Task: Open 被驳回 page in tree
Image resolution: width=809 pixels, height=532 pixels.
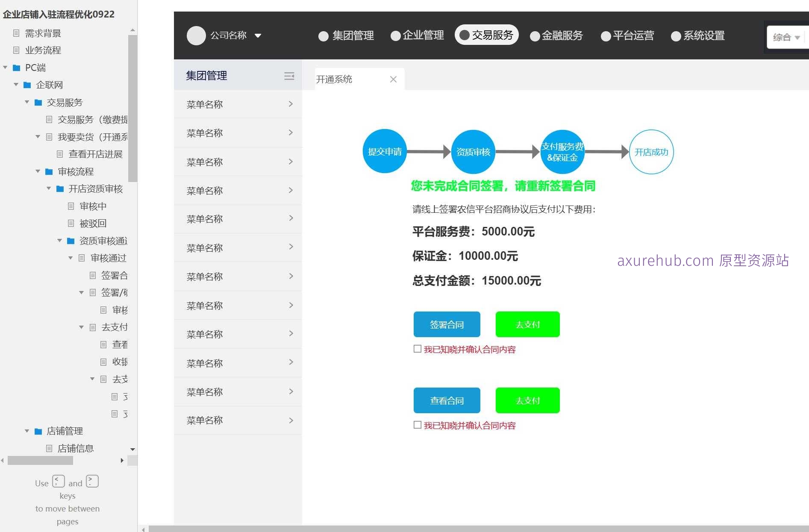Action: pos(93,223)
